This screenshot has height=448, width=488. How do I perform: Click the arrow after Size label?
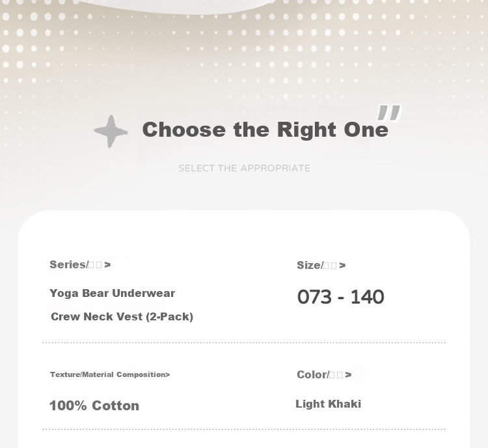click(x=342, y=266)
